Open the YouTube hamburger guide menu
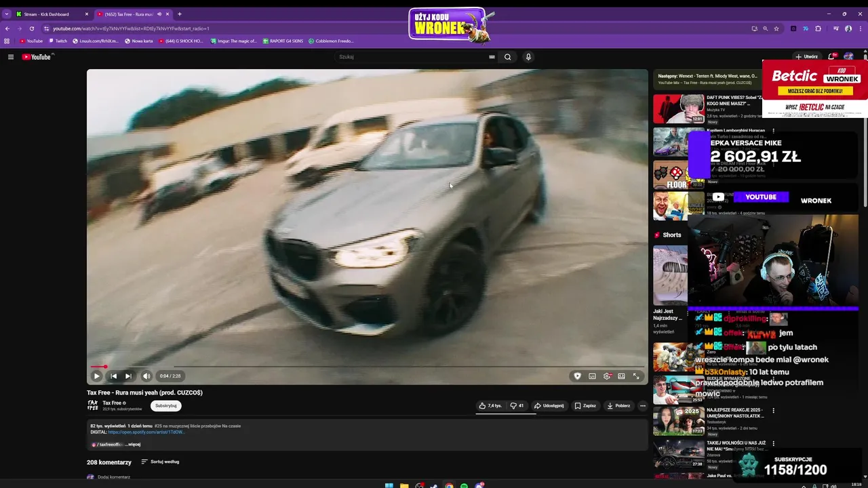868x488 pixels. (x=11, y=57)
